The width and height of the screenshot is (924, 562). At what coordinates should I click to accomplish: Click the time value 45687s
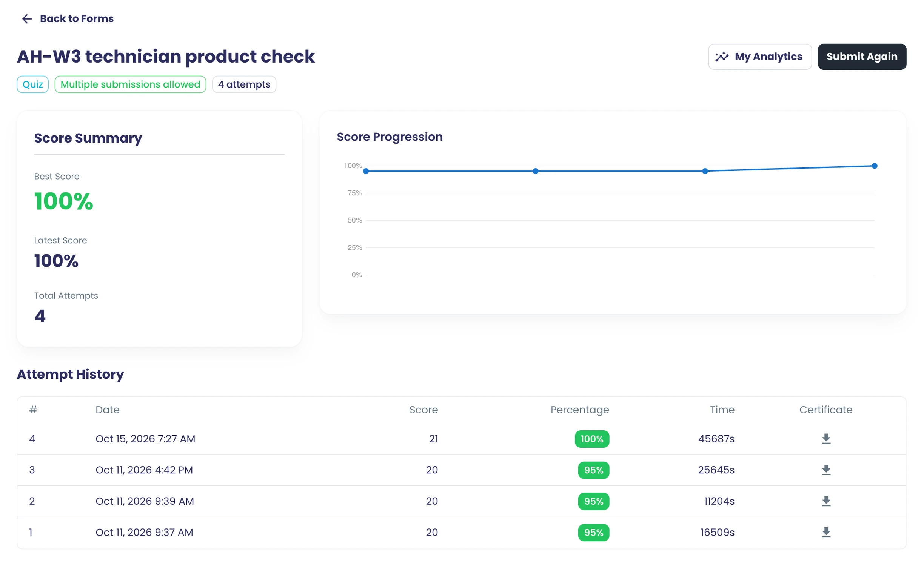click(x=716, y=439)
